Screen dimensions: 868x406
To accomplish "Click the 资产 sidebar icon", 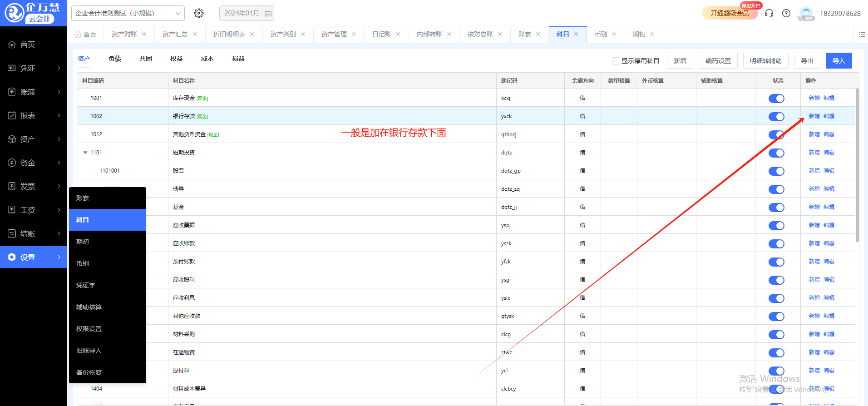I will click(12, 139).
